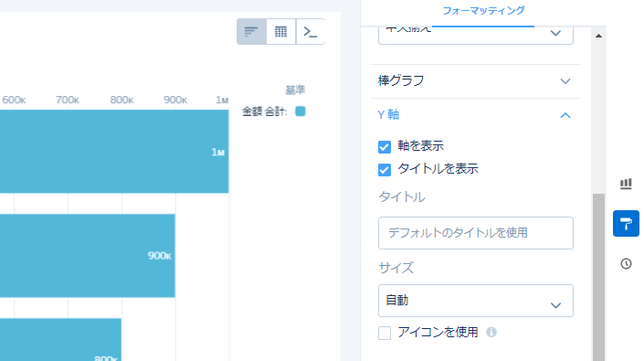Select the フォーマッティング tab
This screenshot has height=361, width=644.
coord(483,11)
